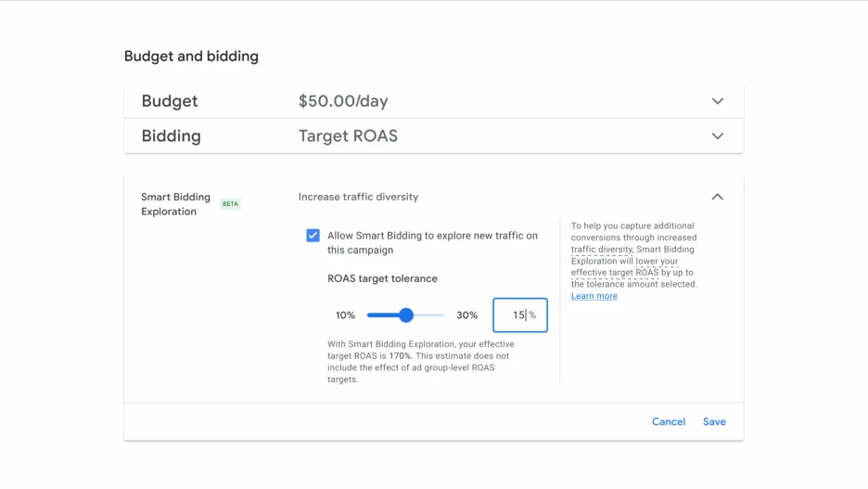Viewport: 868px width, 489px height.
Task: Click the 30% maximum slider label
Action: point(466,315)
